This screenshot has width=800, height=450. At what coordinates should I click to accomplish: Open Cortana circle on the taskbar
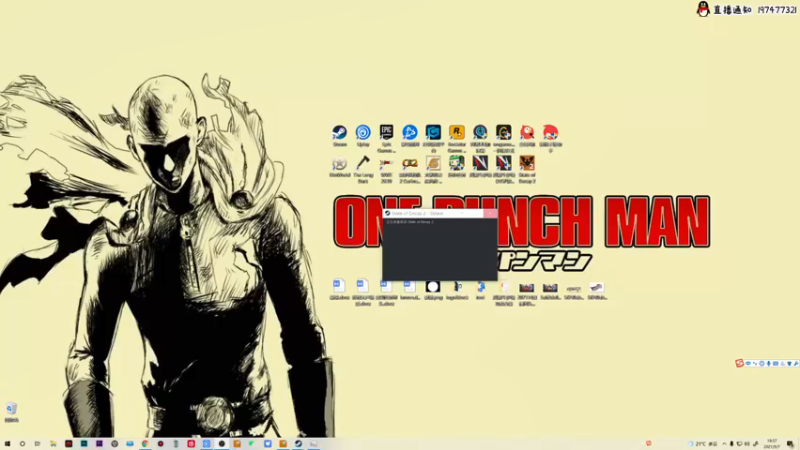tap(22, 444)
